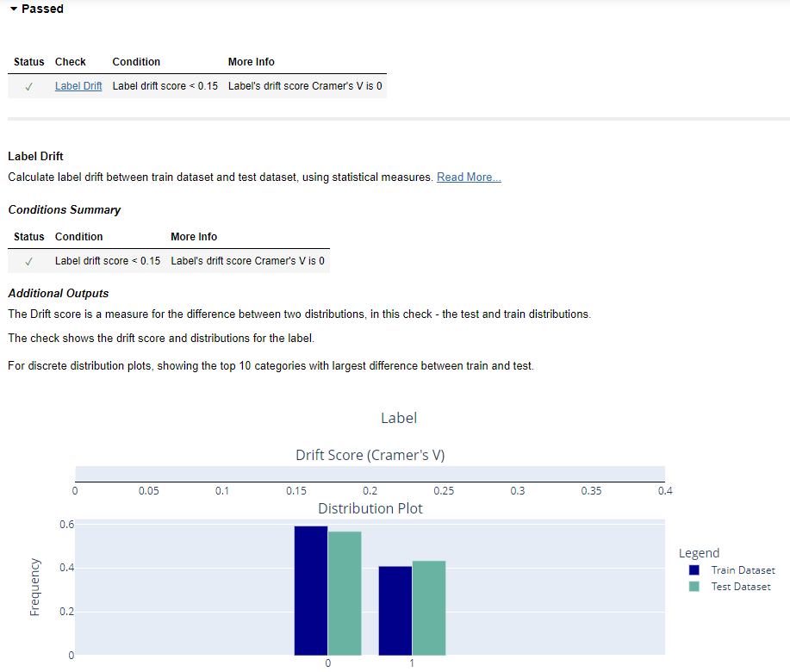Click green checkmark beside Label Drift link
The image size is (790, 672).
[28, 86]
